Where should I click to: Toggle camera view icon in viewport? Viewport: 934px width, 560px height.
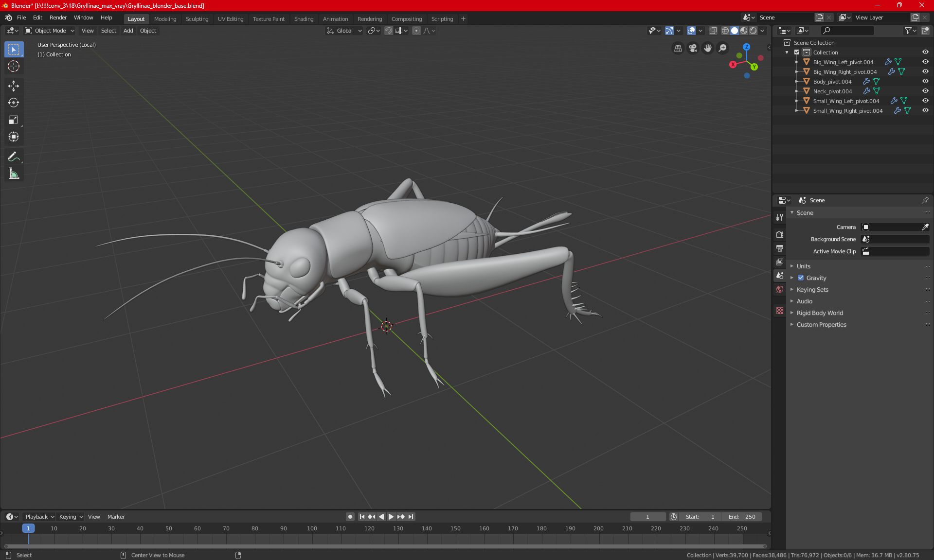pos(693,48)
